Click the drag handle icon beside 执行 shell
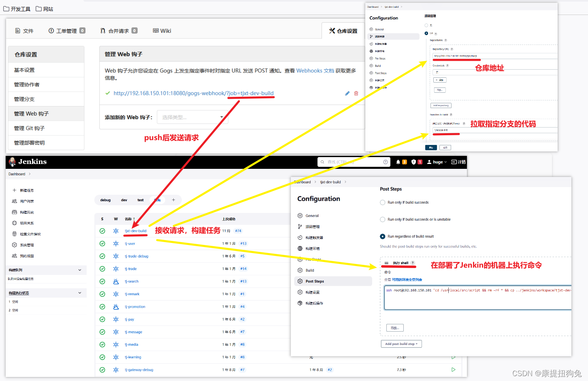Viewport: 588px width, 381px height. (386, 263)
